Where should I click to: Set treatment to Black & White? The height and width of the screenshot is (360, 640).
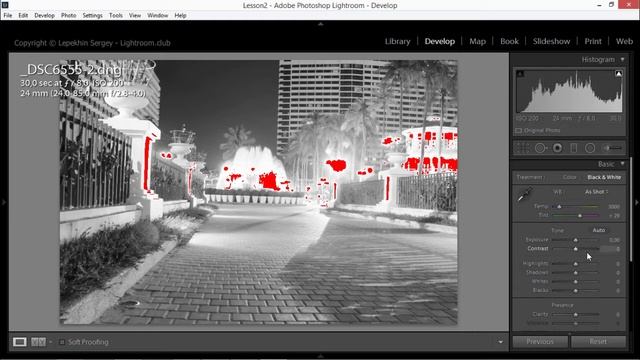pos(604,177)
